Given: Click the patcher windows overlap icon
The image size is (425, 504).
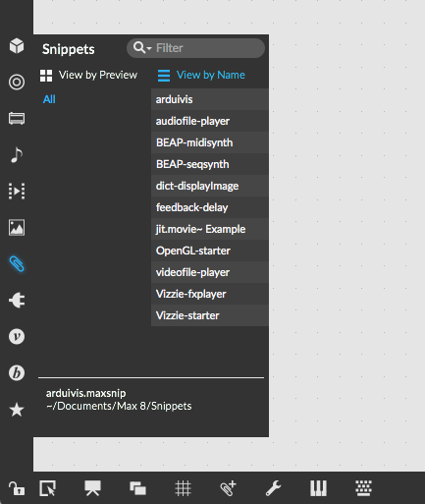Looking at the screenshot, I should [x=137, y=488].
